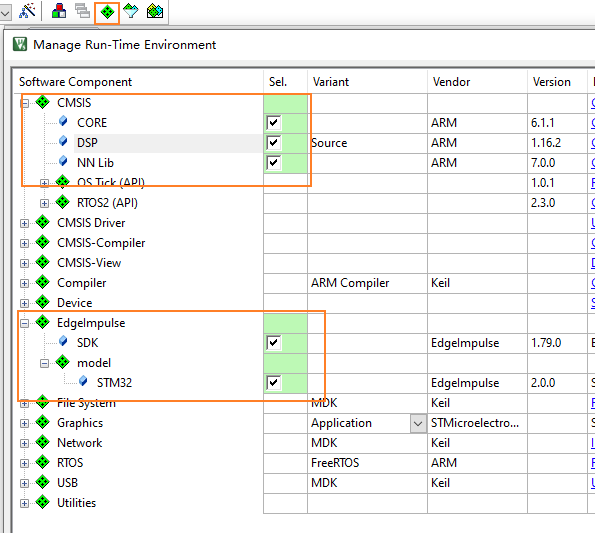Click the CORE component blue gem icon

[x=63, y=121]
